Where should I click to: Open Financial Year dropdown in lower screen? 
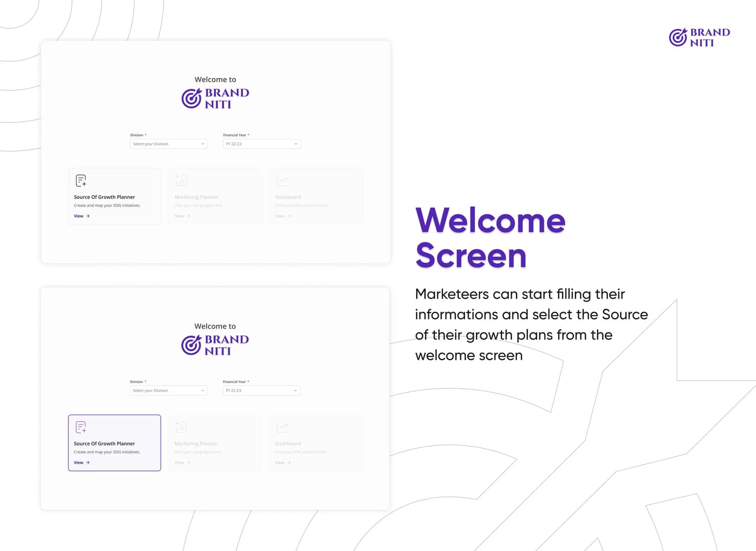click(x=261, y=391)
